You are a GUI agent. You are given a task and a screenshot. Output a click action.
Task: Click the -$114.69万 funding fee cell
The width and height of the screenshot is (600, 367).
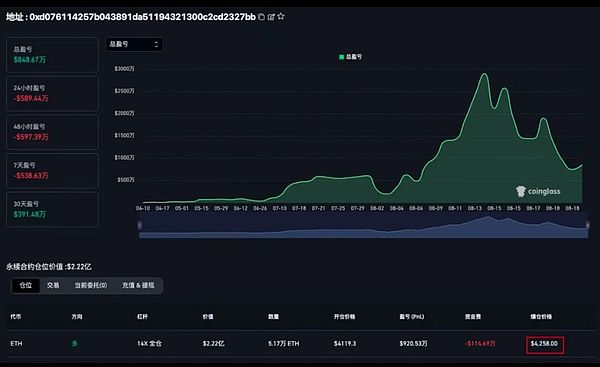480,344
